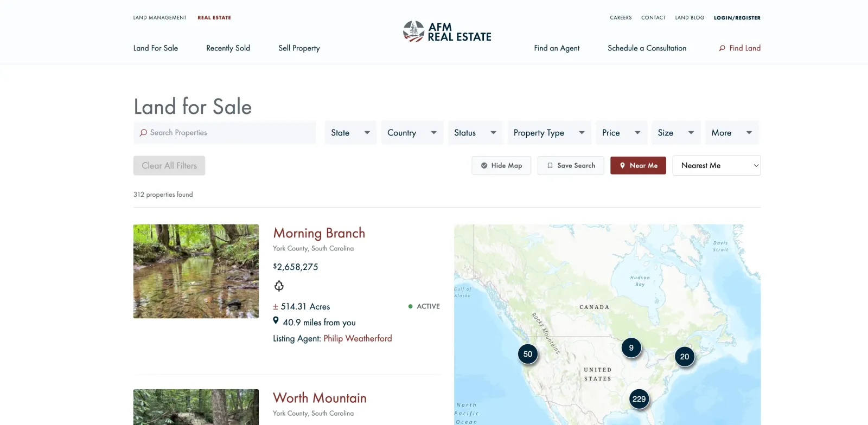Click the Contact link

[x=653, y=18]
